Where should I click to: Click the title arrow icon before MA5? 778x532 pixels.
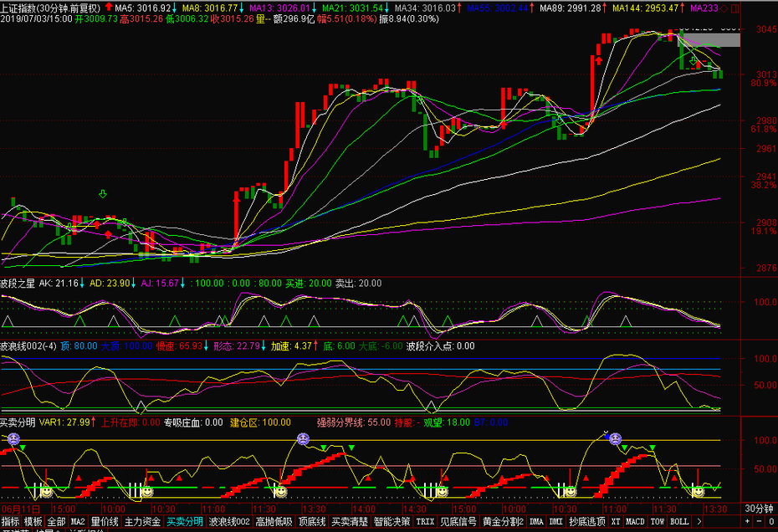coord(108,8)
